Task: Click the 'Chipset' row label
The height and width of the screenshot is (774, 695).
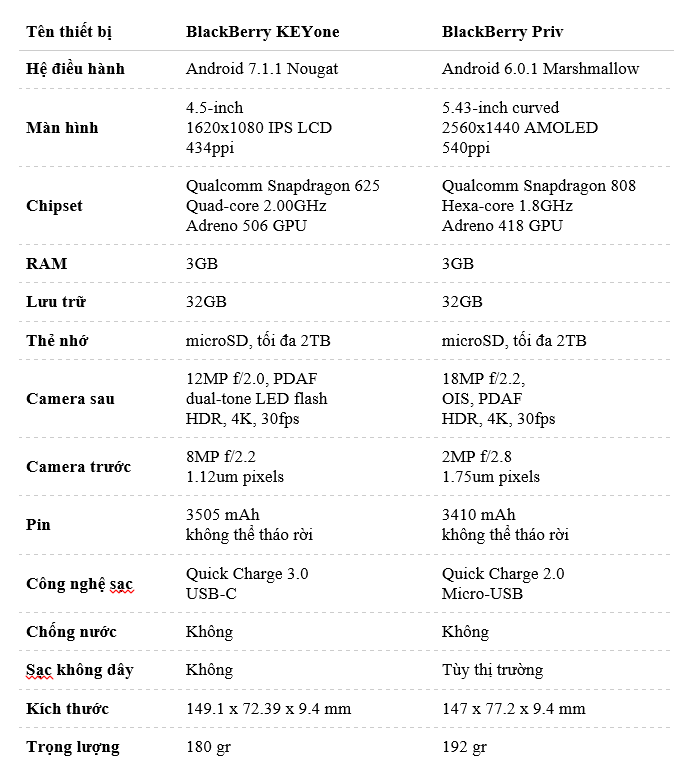Action: point(54,206)
